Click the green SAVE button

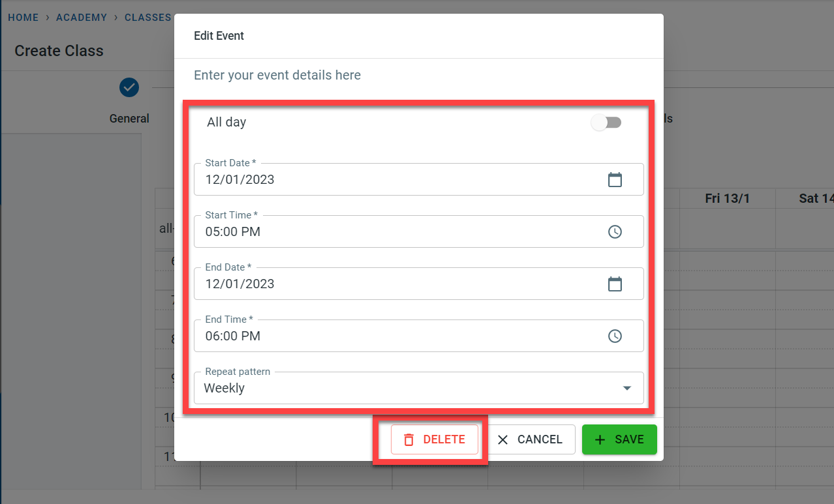click(619, 439)
